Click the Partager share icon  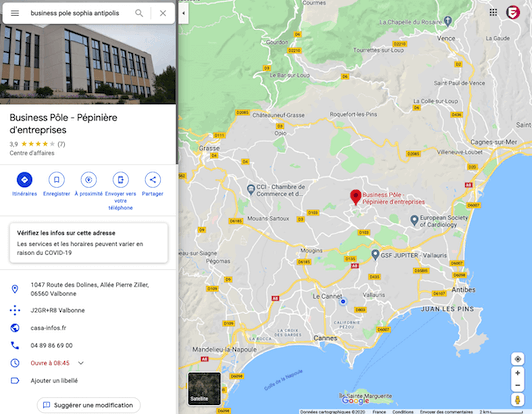click(x=153, y=180)
